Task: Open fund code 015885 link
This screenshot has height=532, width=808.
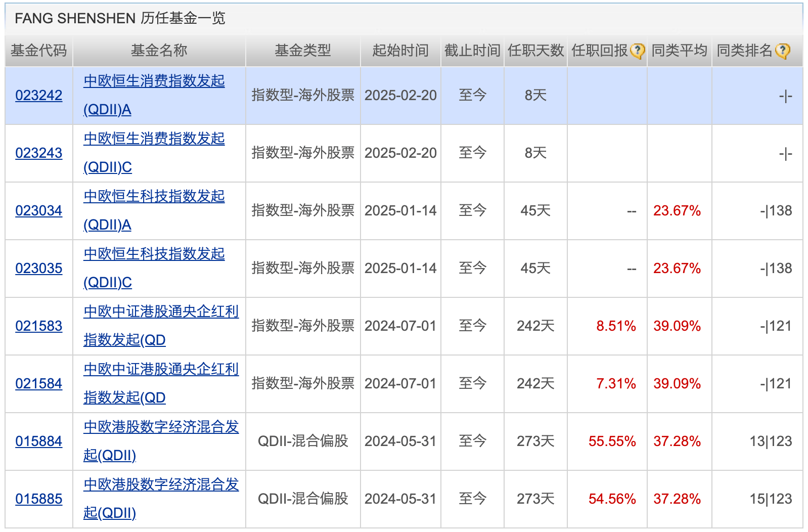Action: click(x=39, y=499)
